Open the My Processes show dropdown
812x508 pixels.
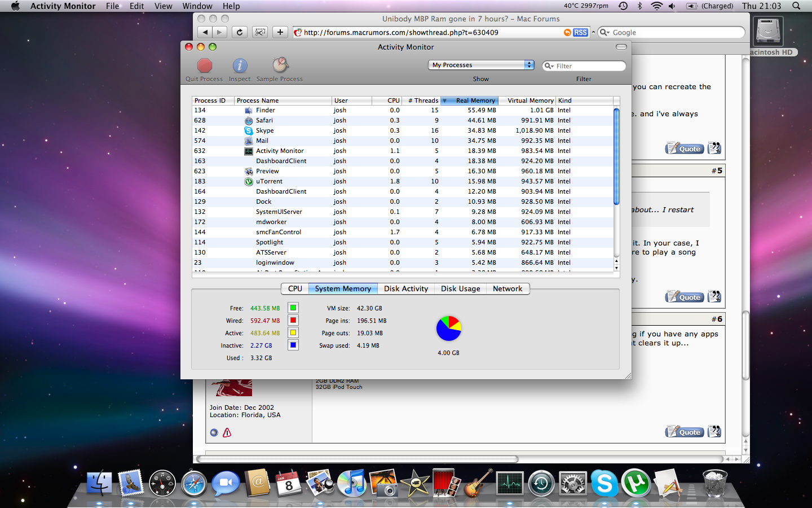[481, 65]
